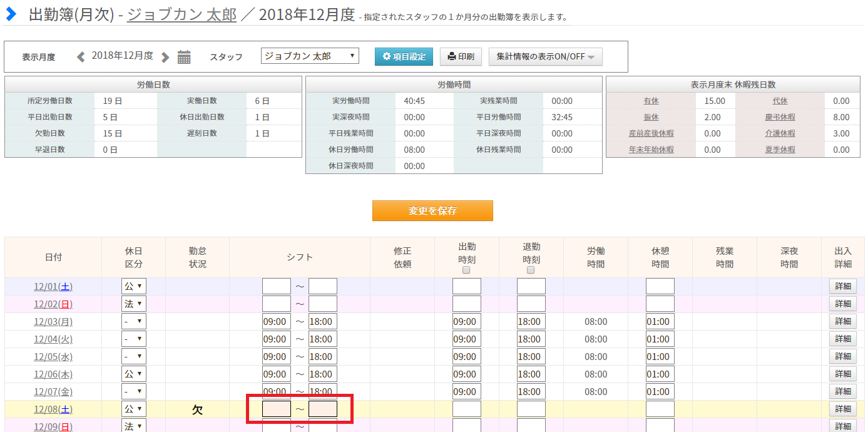The width and height of the screenshot is (868, 432).
Task: Open the calendar date picker icon
Action: point(184,57)
